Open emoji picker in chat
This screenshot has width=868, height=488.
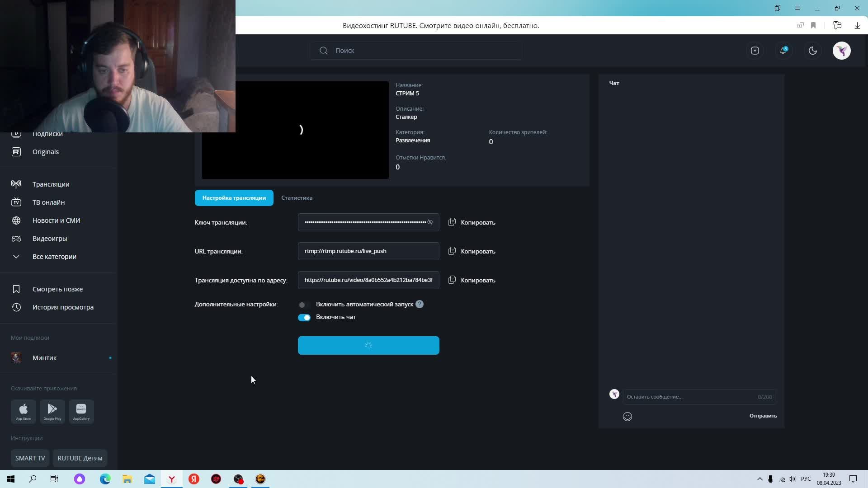[627, 417]
